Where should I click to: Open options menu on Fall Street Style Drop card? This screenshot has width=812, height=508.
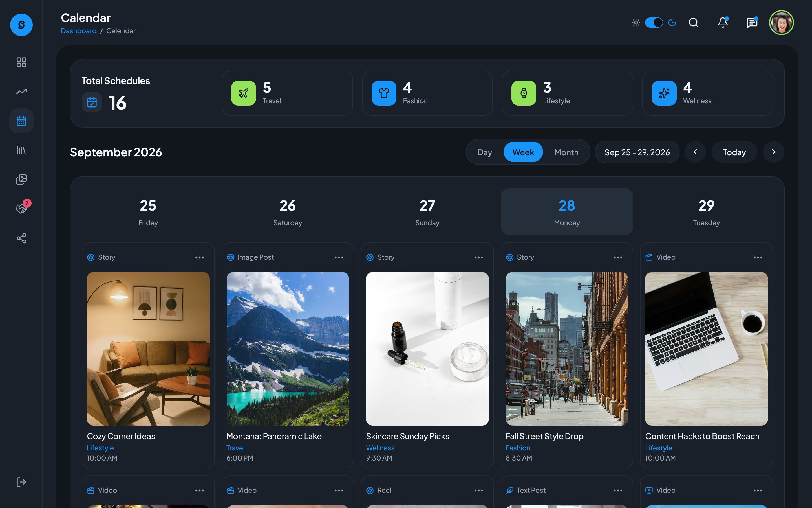[x=618, y=257]
